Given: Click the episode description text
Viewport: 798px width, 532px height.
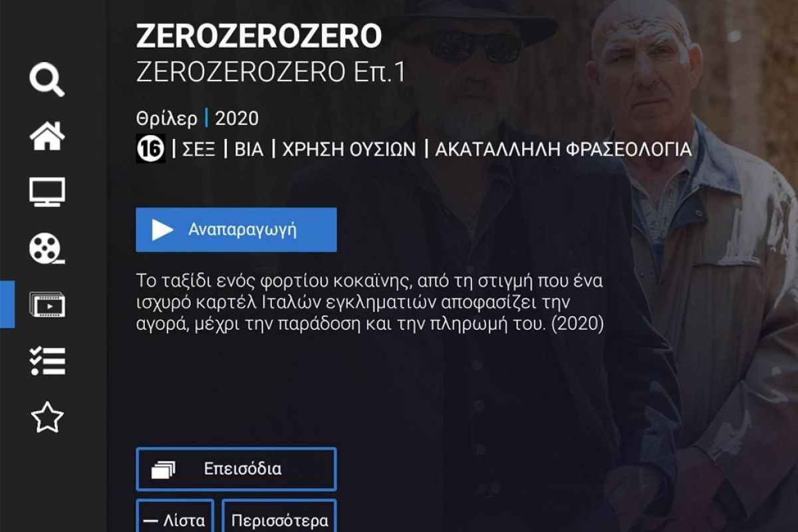Looking at the screenshot, I should click(370, 303).
